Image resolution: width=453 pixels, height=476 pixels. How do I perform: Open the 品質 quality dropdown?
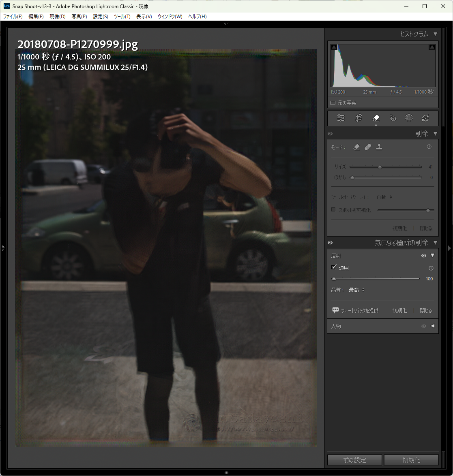click(356, 290)
